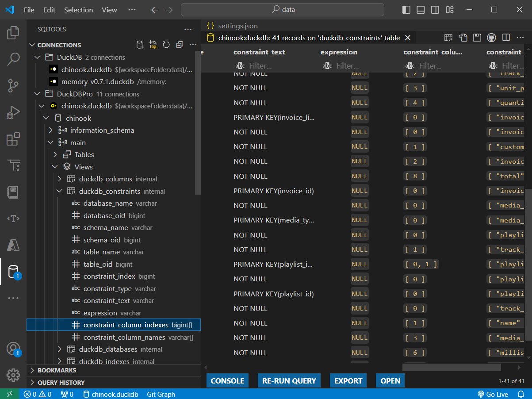This screenshot has height=399, width=532.
Task: Open the Search view in the activity bar
Action: 13,58
